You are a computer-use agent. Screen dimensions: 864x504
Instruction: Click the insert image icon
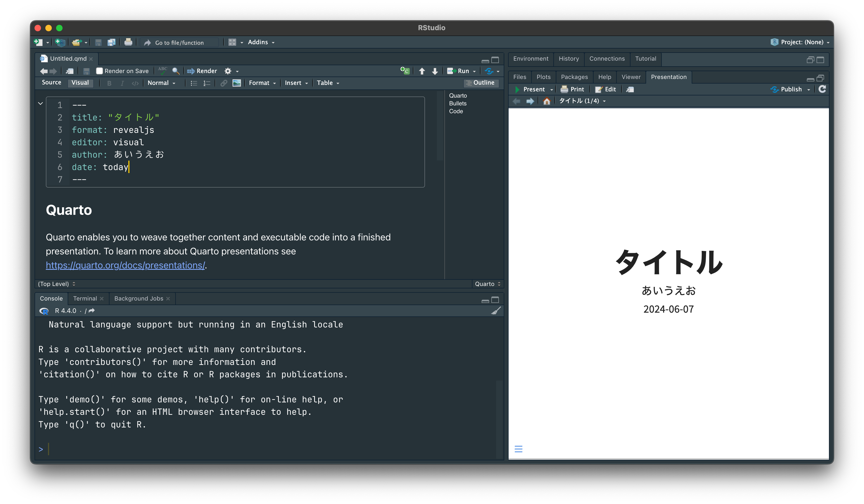coord(236,83)
